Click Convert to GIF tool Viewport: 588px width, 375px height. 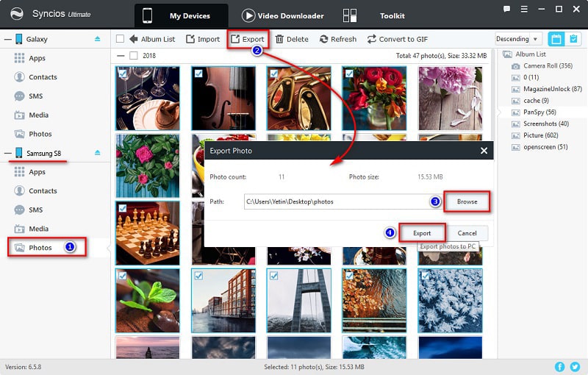pyautogui.click(x=398, y=39)
